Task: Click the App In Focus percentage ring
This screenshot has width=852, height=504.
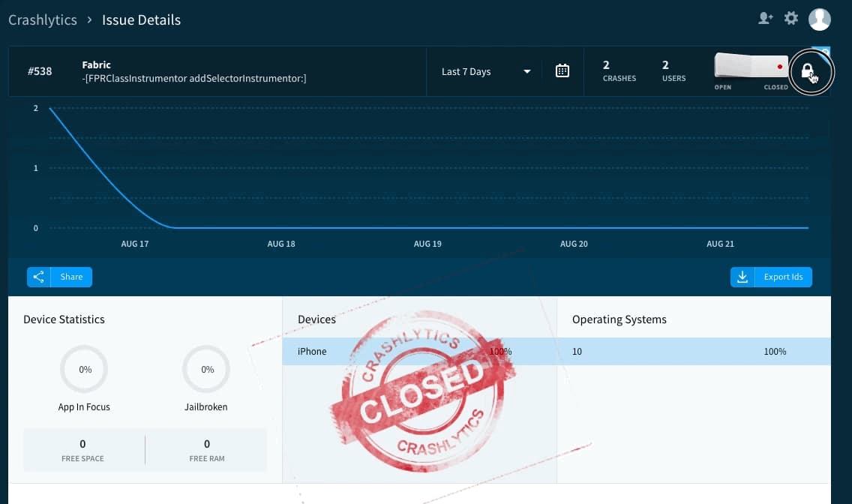Action: [84, 369]
